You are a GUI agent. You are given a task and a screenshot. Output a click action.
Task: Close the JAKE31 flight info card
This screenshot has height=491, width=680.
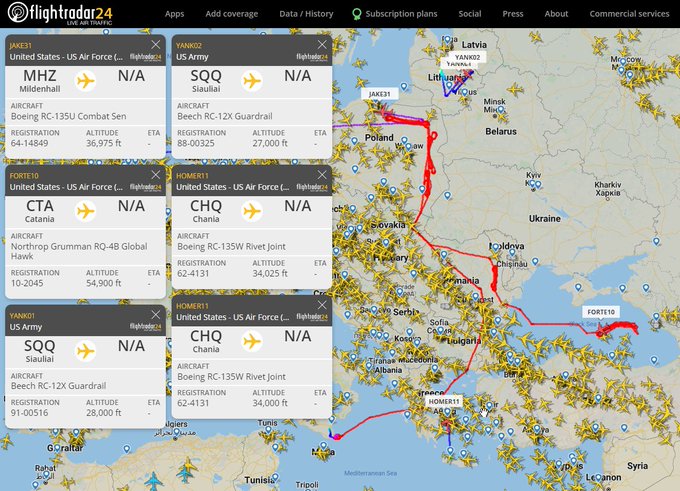(x=155, y=44)
